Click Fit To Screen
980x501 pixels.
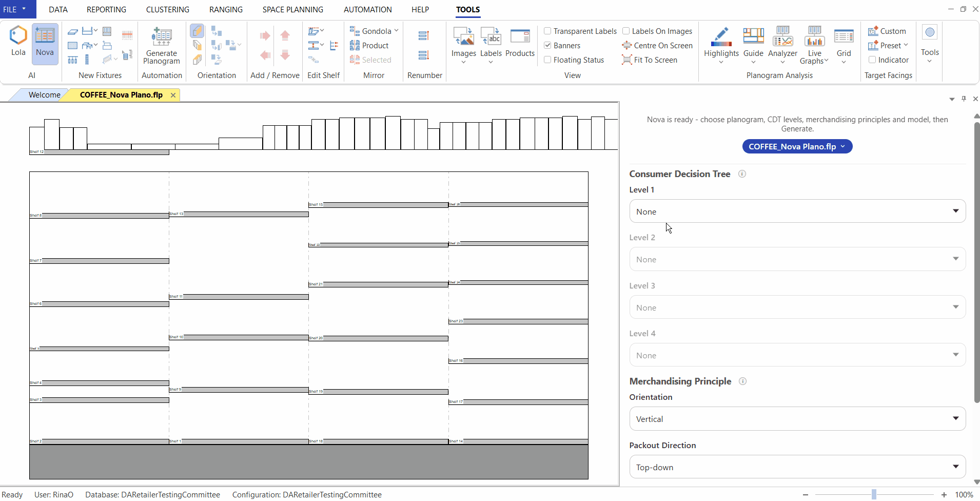pos(650,60)
